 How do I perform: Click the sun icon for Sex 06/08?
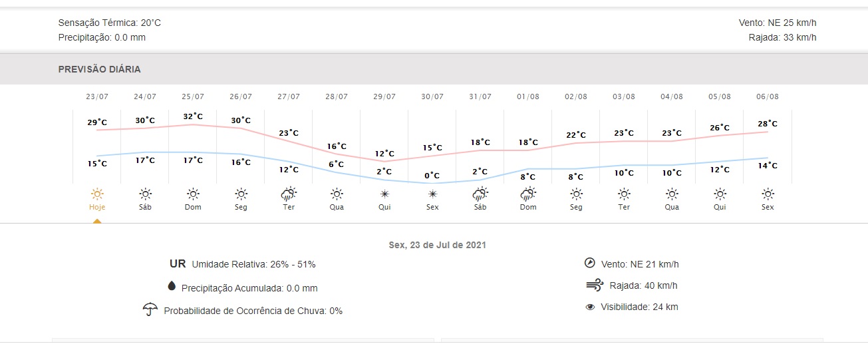768,194
